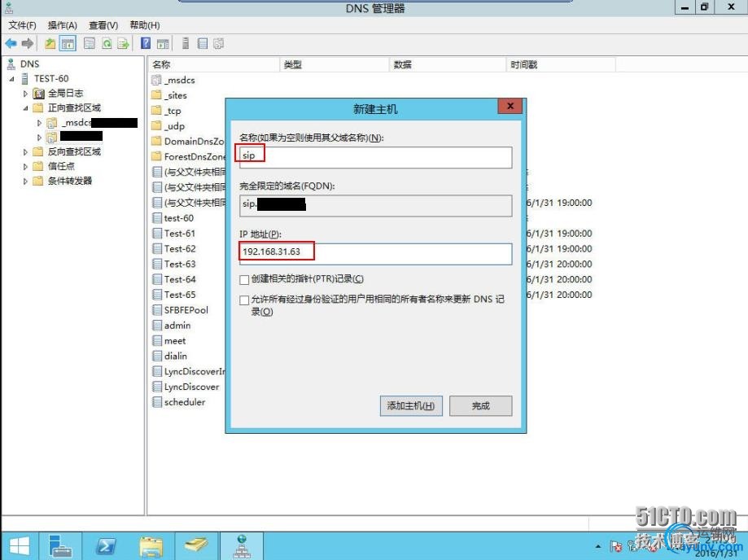The image size is (748, 560).
Task: Expand the 全局日志 tree node
Action: pyautogui.click(x=25, y=94)
